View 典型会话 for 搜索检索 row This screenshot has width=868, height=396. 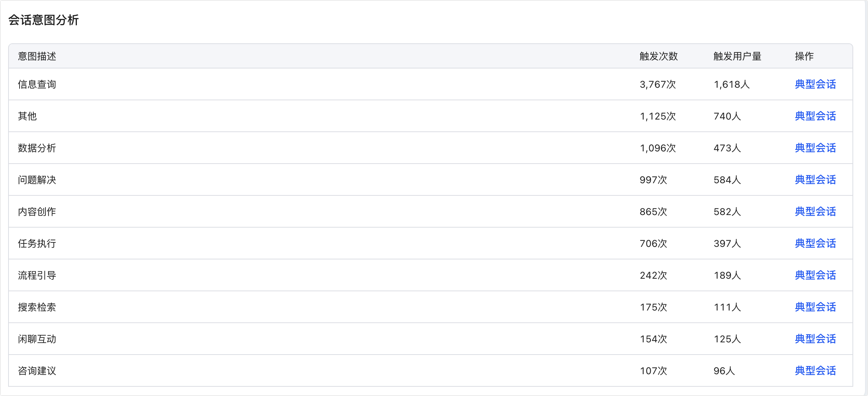pos(815,307)
